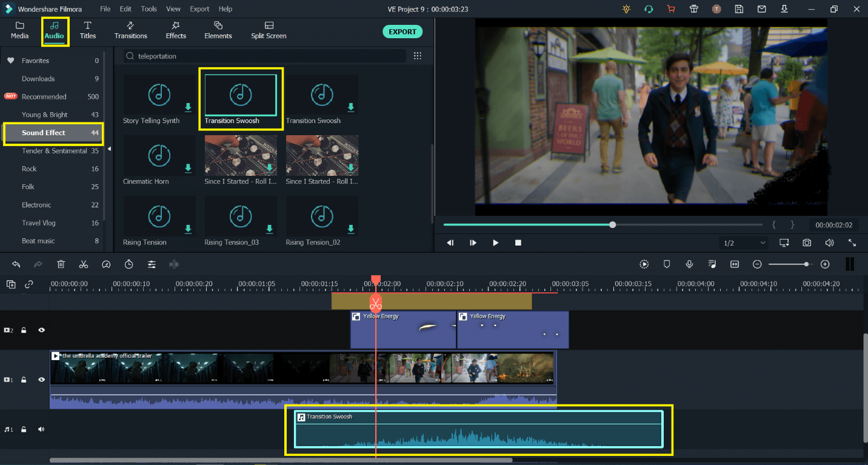868x465 pixels.
Task: Select Story Telling Synth audio thumbnail
Action: tap(159, 95)
